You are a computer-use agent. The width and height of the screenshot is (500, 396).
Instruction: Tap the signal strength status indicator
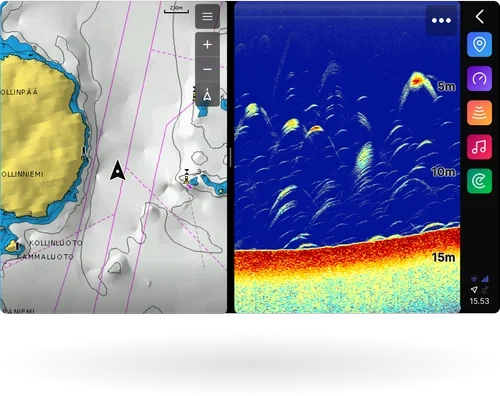coord(485,279)
